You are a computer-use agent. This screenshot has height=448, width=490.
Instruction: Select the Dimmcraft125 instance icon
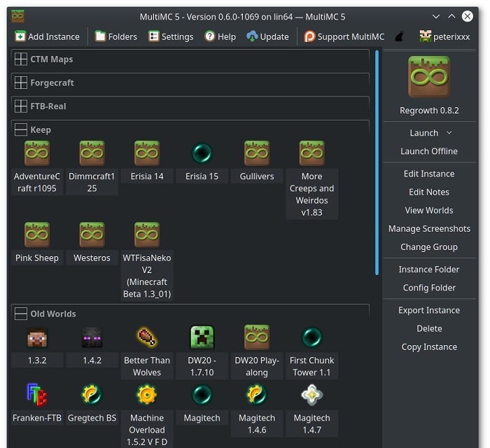coord(92,153)
